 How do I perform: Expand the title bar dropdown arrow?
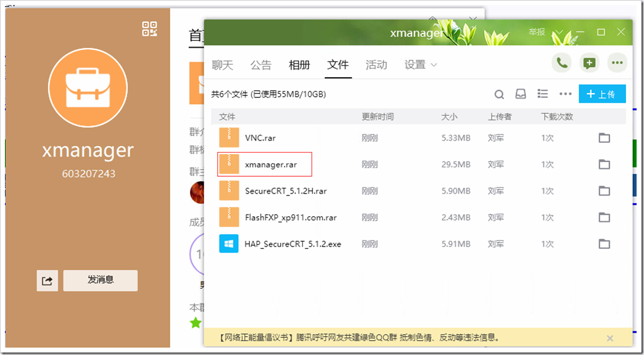pos(559,32)
